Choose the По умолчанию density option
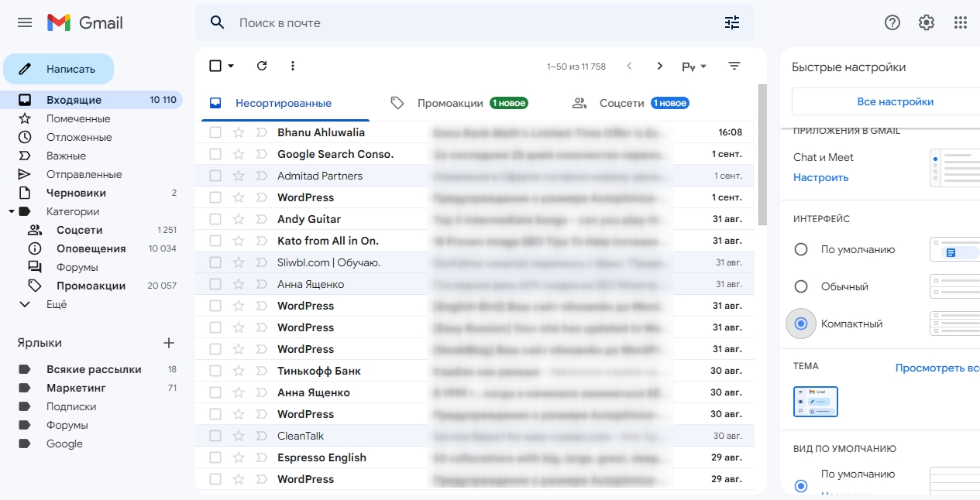This screenshot has height=500, width=980. [802, 249]
